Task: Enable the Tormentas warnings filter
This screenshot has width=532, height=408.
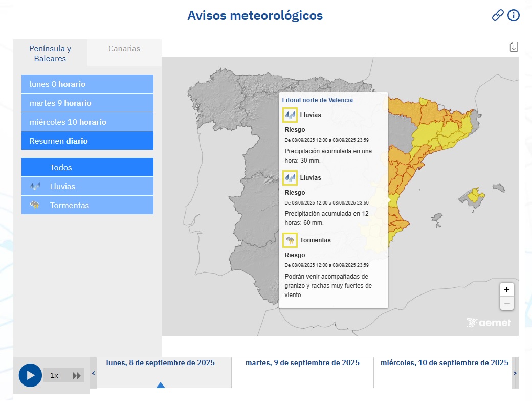Action: (x=87, y=205)
